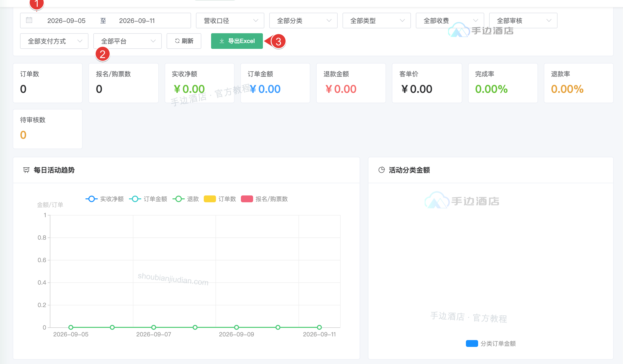Click the 退款率 0.00% value
Screen dimensions: 623x364
click(x=567, y=89)
